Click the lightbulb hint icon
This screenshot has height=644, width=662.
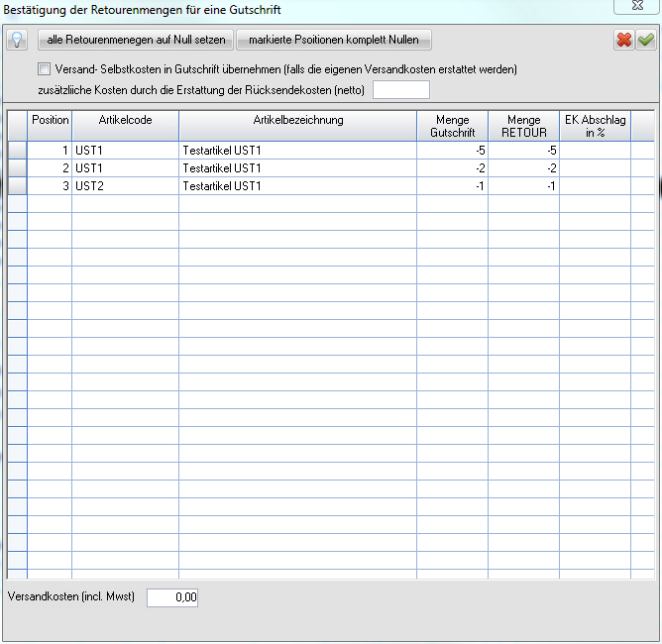pyautogui.click(x=17, y=41)
